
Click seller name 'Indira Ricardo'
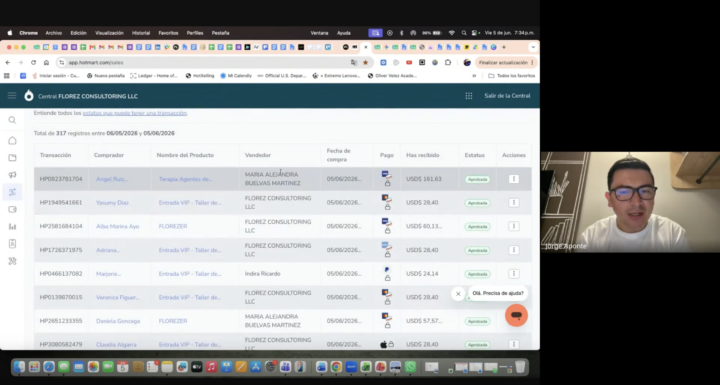coord(262,273)
